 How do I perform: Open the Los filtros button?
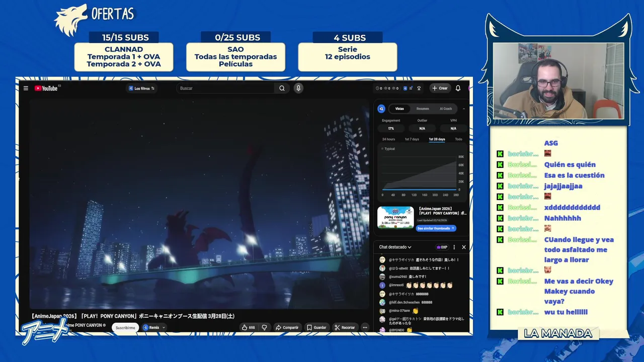tap(141, 88)
